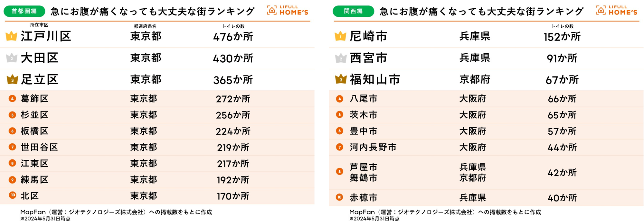
Task: Click the 練馬区 row name
Action: click(34, 180)
